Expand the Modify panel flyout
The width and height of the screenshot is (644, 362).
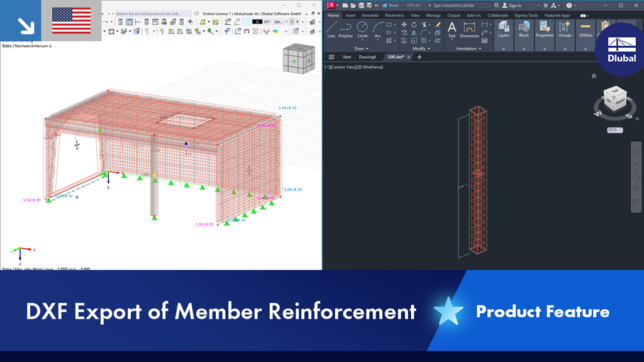tap(421, 48)
